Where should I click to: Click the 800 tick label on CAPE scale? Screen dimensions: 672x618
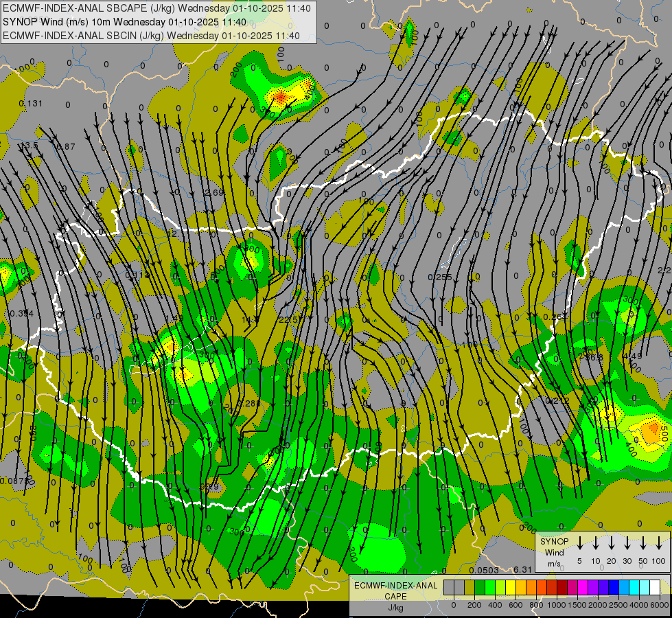[x=536, y=605]
